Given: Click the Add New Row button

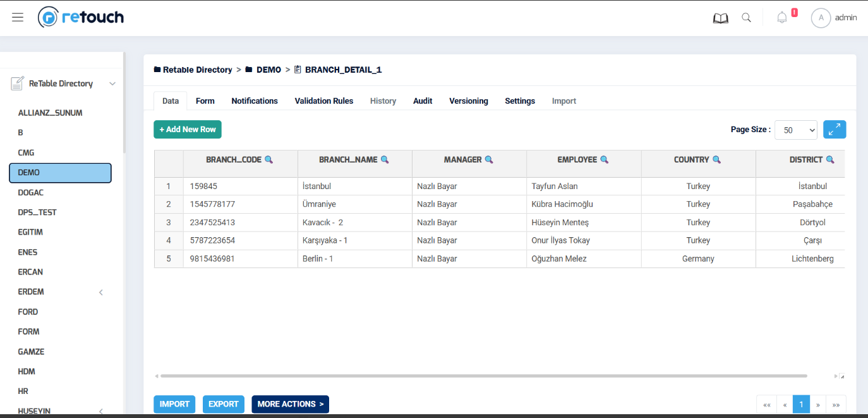Looking at the screenshot, I should (187, 129).
